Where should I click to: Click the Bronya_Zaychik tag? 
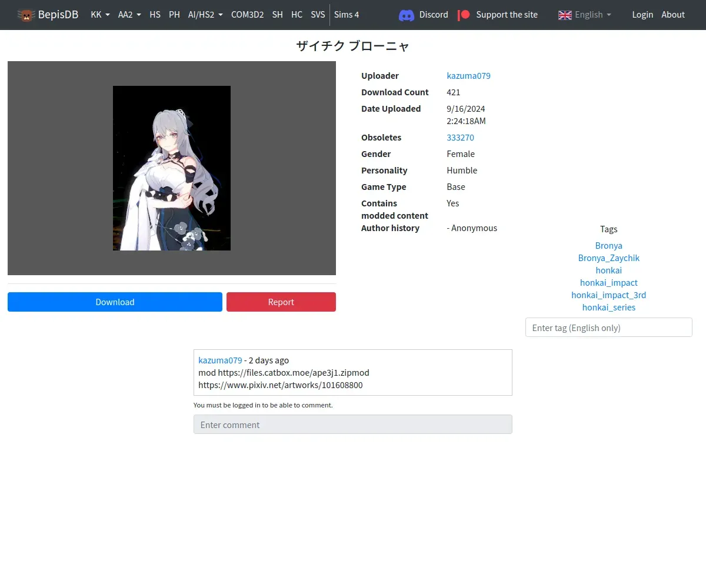[608, 258]
